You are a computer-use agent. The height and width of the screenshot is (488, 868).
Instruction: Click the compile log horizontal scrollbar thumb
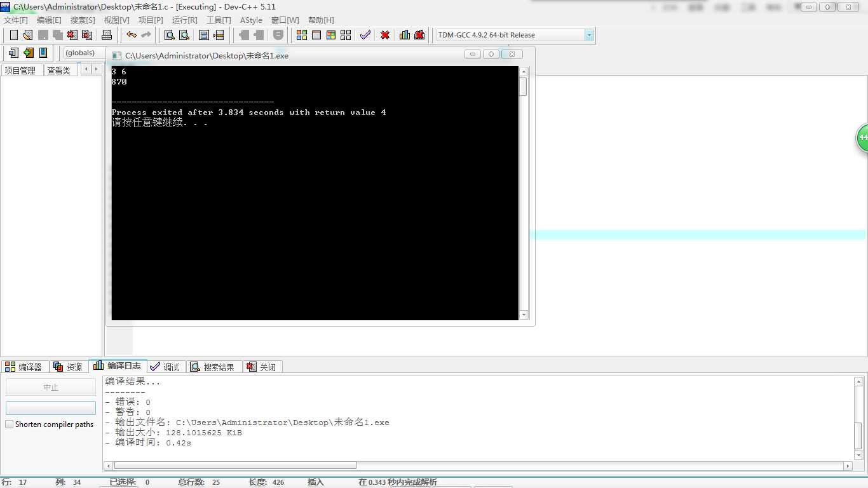tap(235, 465)
